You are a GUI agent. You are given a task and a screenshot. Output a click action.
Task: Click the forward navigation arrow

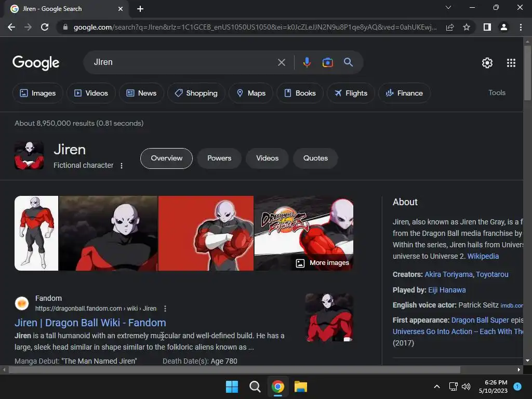(x=28, y=27)
